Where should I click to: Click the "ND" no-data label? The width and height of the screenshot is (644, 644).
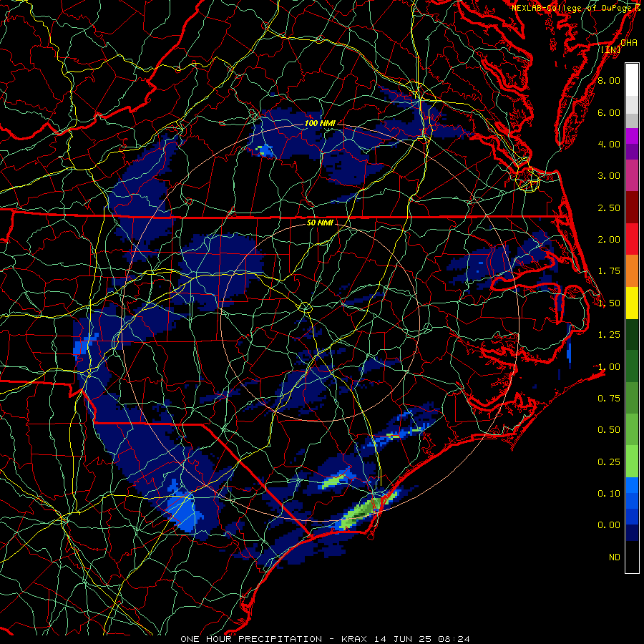click(615, 557)
